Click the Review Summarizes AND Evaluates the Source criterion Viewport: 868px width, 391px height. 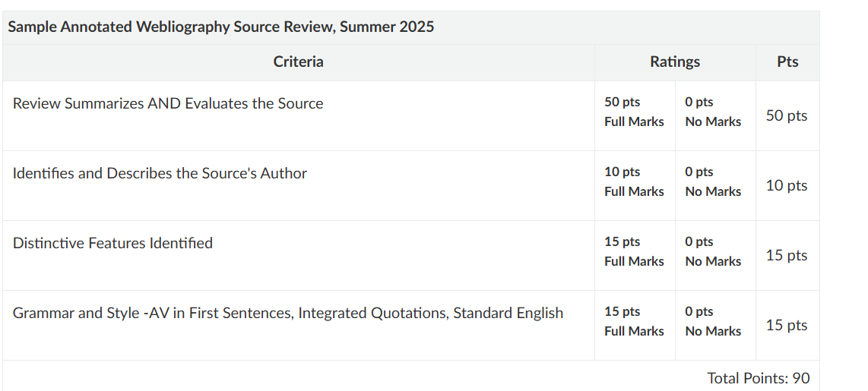pyautogui.click(x=168, y=103)
